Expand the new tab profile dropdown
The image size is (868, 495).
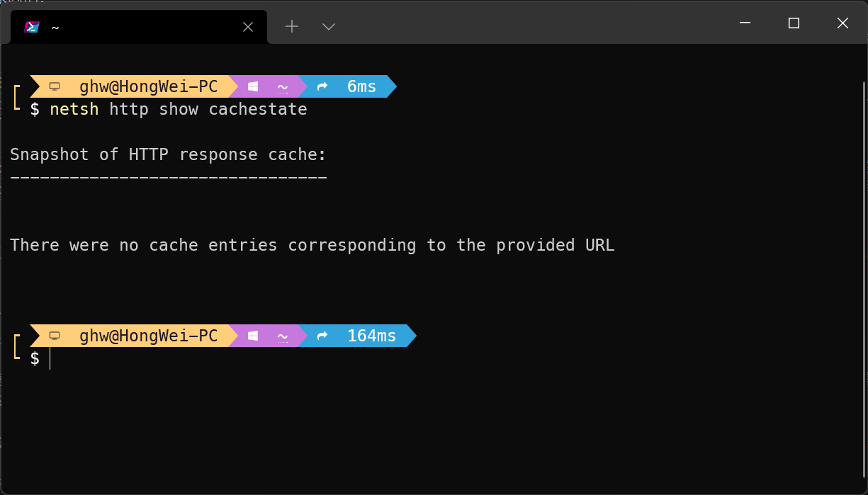click(x=329, y=26)
